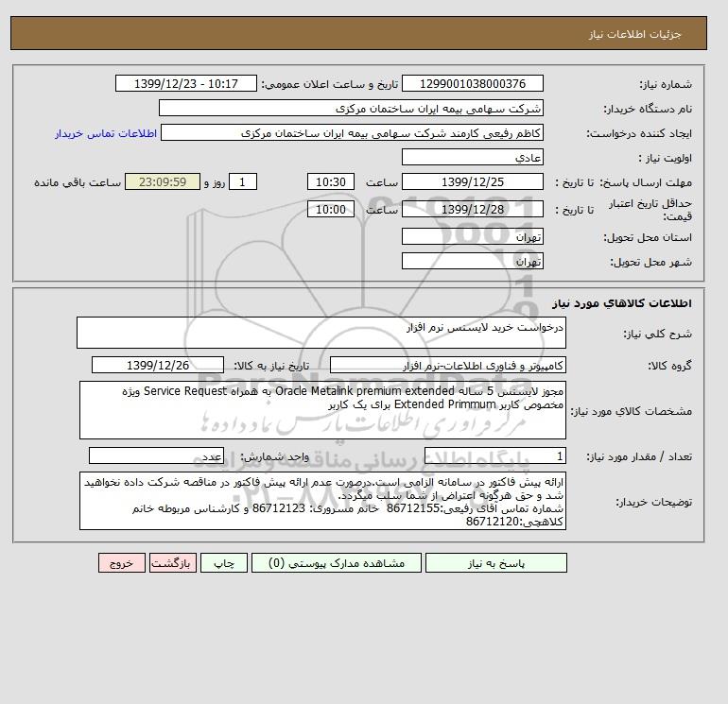Click the اولویت نیاز field showing عادی

(472, 157)
